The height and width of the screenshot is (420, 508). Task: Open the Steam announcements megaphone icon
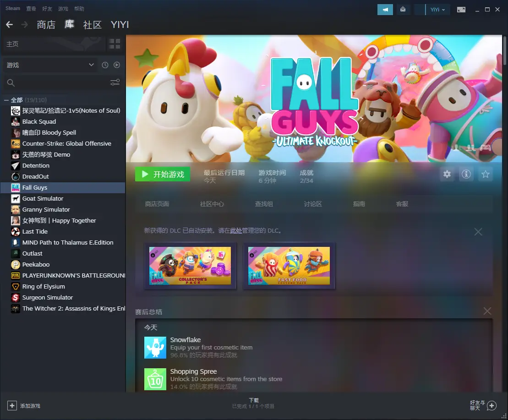pyautogui.click(x=385, y=10)
